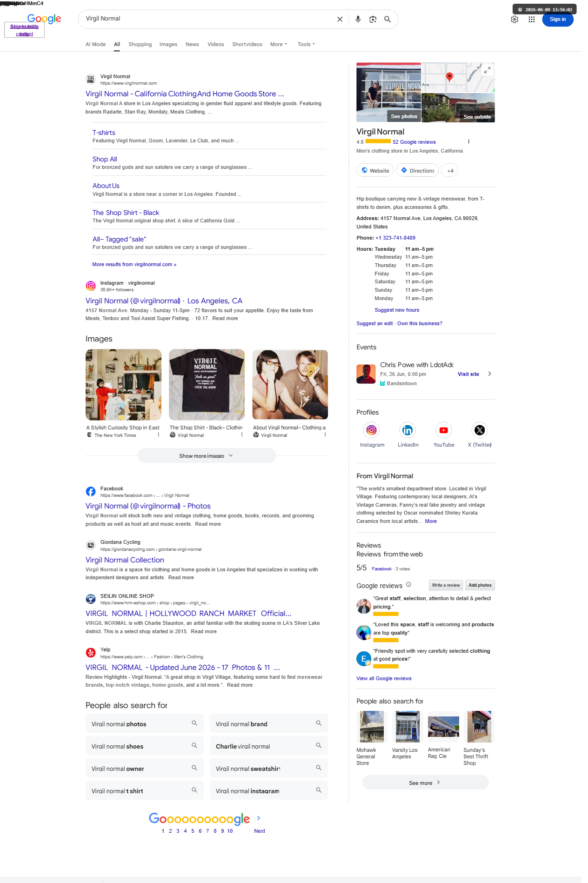The image size is (588, 883).
Task: Click next page arrow in pagination logo
Action: point(259,818)
